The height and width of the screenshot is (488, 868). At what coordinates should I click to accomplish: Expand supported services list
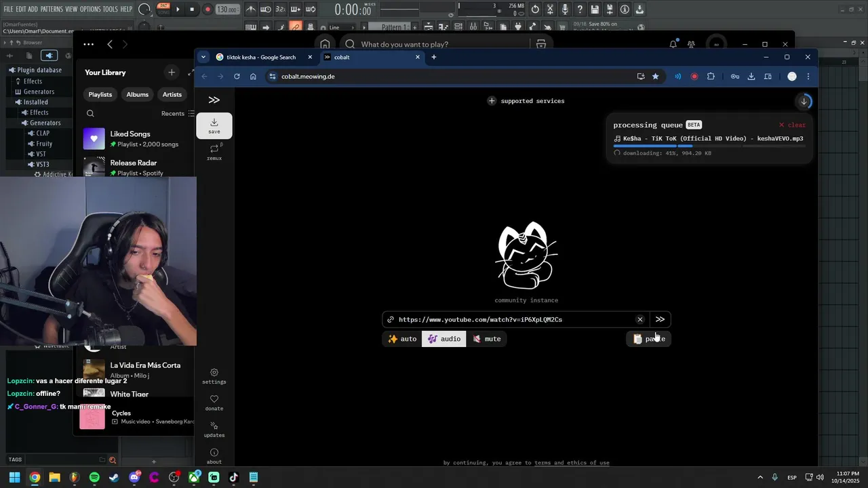[526, 101]
